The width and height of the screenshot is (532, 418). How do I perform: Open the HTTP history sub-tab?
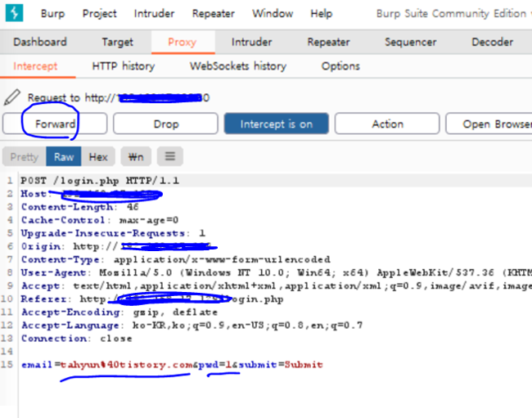[x=124, y=66]
